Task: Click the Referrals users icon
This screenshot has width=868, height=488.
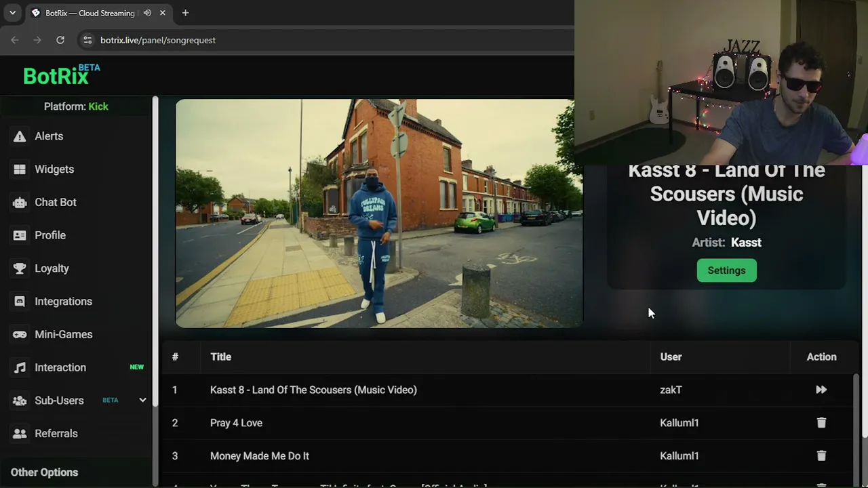Action: (x=20, y=434)
